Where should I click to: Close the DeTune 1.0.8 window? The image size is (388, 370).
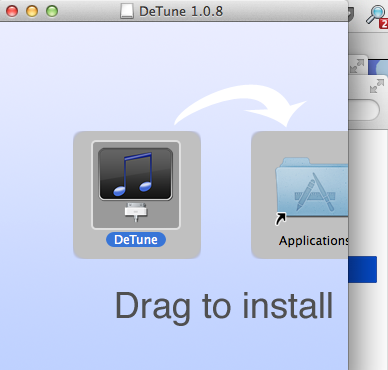point(12,11)
